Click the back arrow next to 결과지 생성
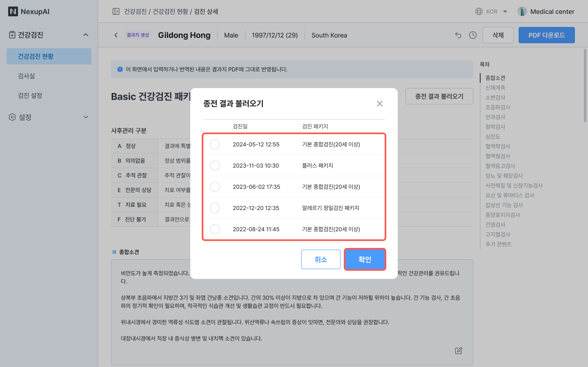This screenshot has width=588, height=367. [116, 35]
